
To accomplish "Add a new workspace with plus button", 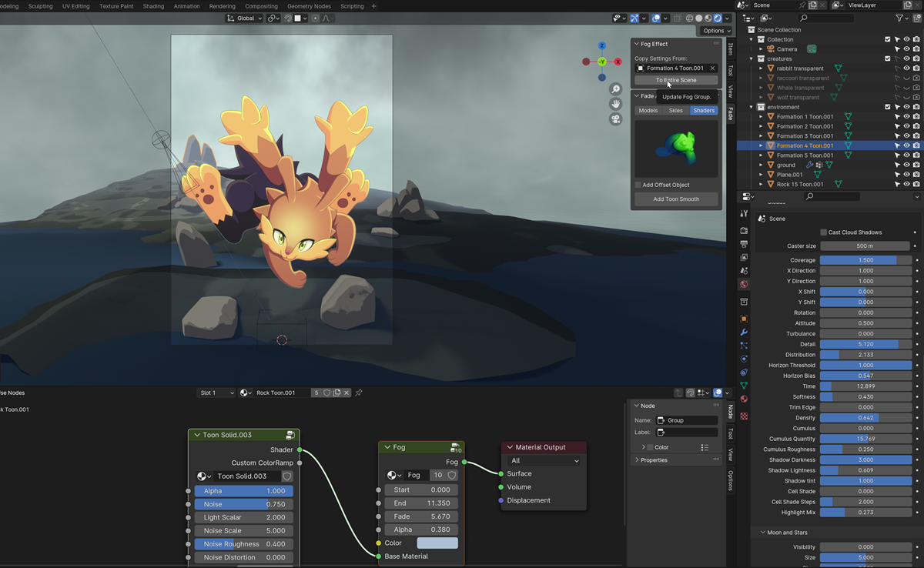I will pos(374,6).
